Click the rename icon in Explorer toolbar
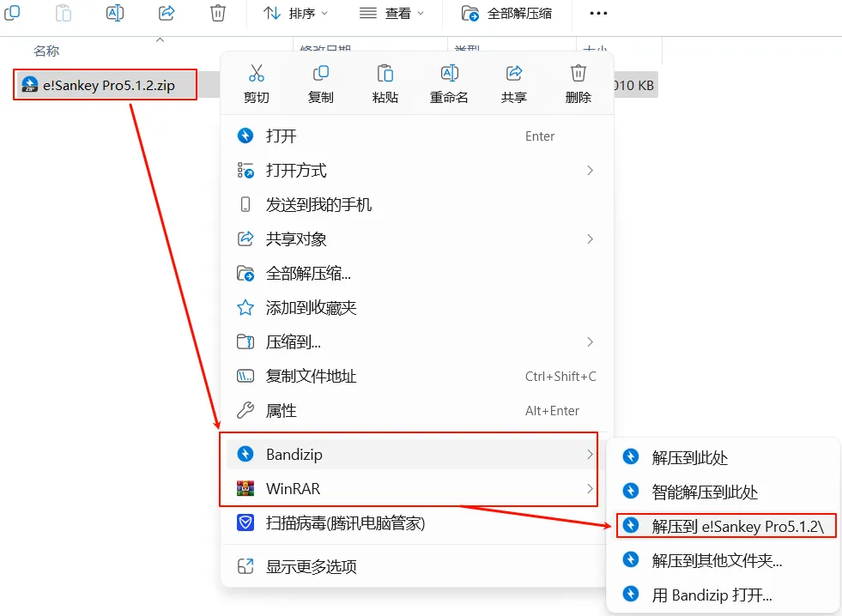Viewport: 842px width, 616px height. [115, 12]
